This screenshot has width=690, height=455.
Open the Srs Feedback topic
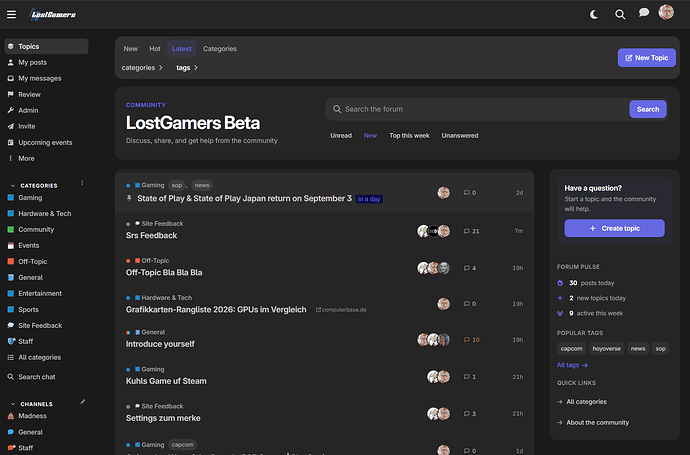151,235
